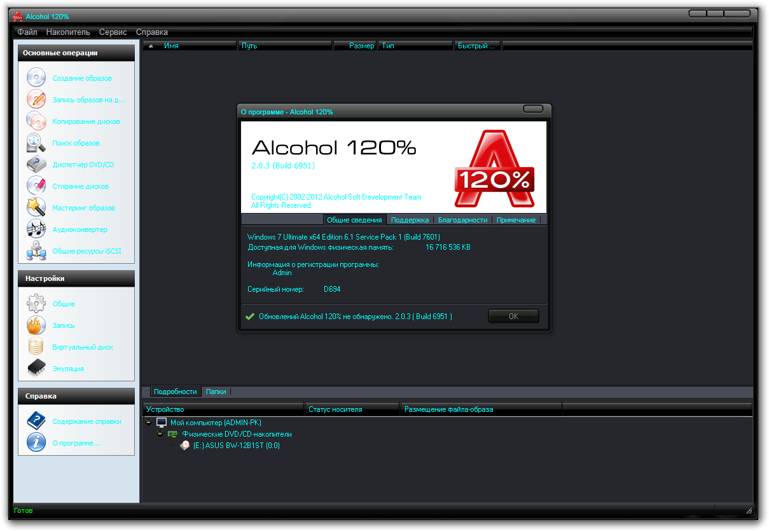
Task: Click the Эмуляция chip icon
Action: (36, 368)
